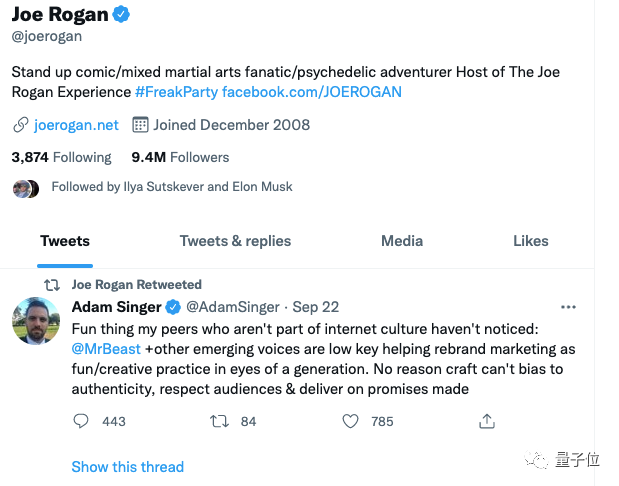Like the Adam Singer tweet

350,421
